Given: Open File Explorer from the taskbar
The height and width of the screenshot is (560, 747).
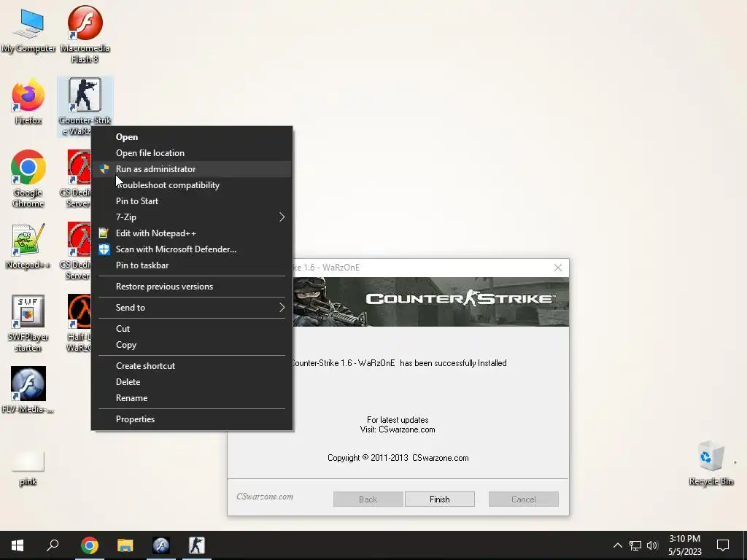Looking at the screenshot, I should [x=125, y=545].
